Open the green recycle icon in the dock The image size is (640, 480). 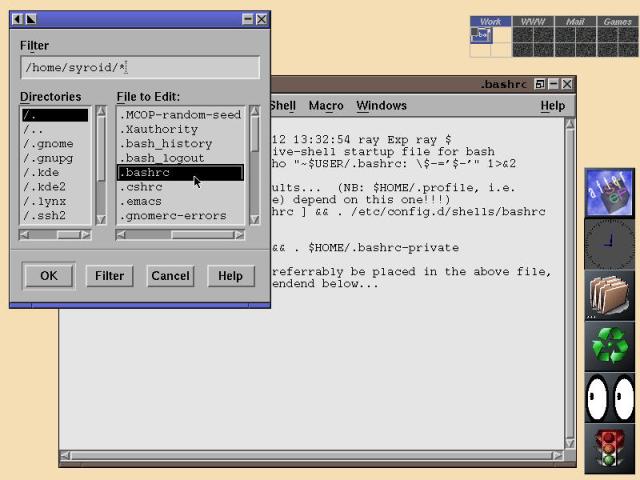point(609,346)
